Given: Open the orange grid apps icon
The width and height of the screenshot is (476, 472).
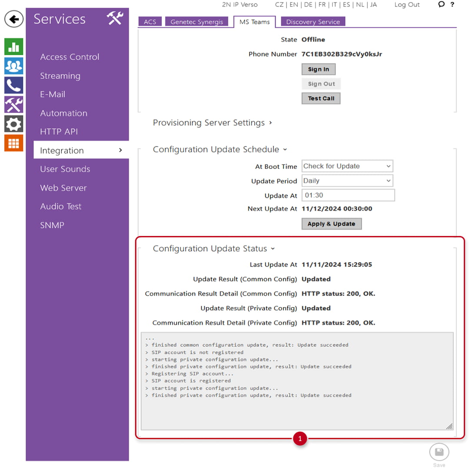Looking at the screenshot, I should coord(13,143).
